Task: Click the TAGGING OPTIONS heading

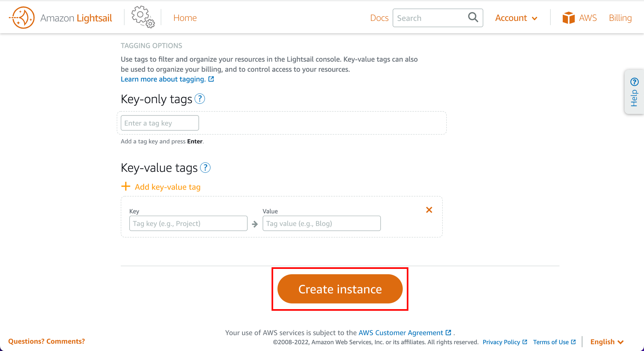Action: (151, 46)
